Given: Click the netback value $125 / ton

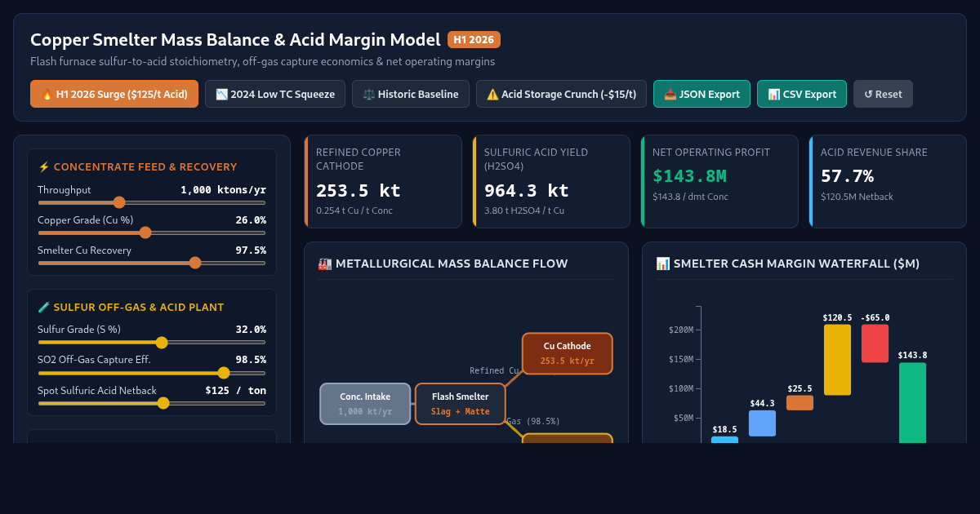Looking at the screenshot, I should pos(235,390).
